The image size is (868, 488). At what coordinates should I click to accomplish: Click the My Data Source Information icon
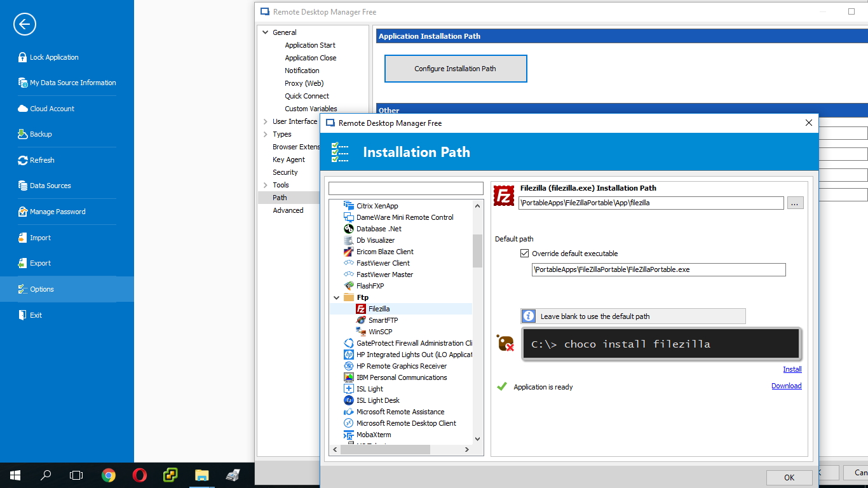pos(23,83)
